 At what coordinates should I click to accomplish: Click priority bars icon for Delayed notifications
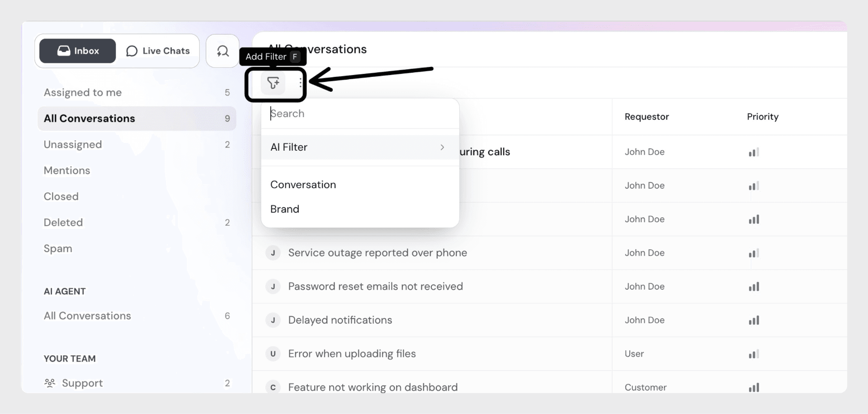pos(754,320)
